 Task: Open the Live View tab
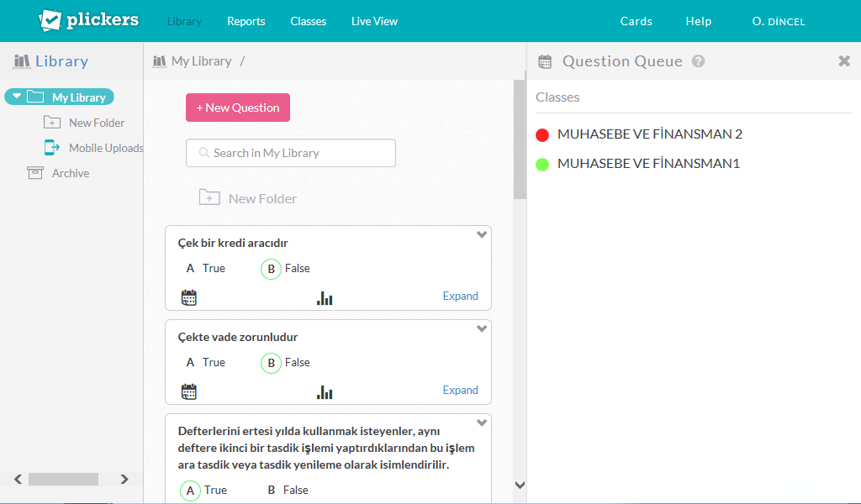coord(374,21)
